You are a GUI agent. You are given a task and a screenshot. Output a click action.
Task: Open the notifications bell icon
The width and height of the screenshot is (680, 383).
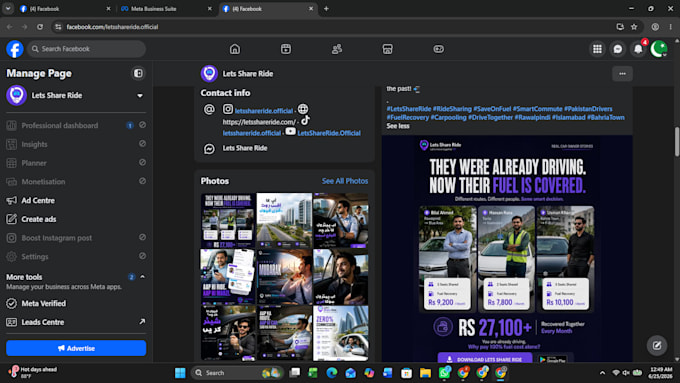click(x=638, y=49)
